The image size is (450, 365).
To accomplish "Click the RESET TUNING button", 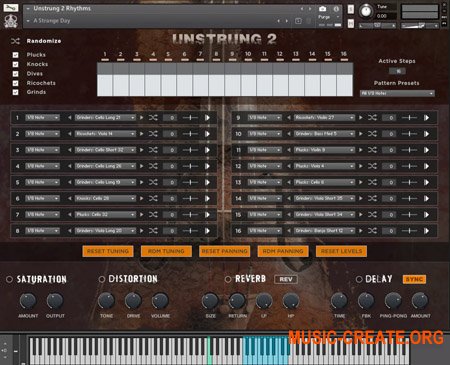I will 108,251.
